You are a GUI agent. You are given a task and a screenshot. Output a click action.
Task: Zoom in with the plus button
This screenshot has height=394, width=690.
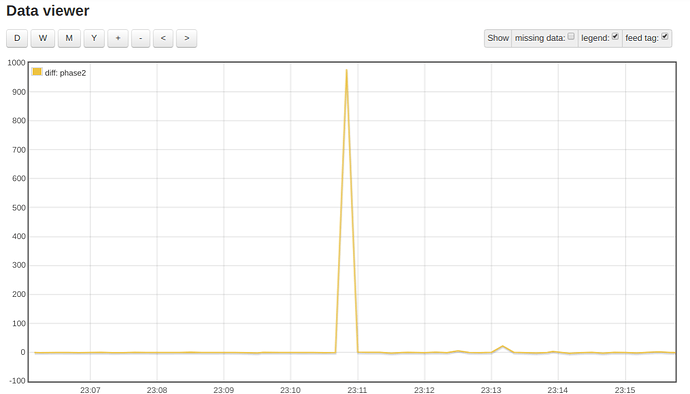pyautogui.click(x=118, y=38)
